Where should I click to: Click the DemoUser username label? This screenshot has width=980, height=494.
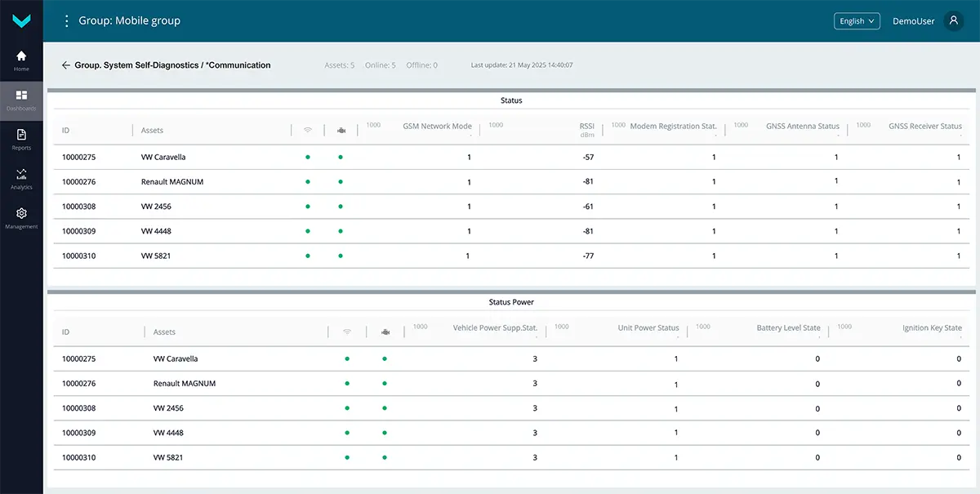[x=913, y=21]
